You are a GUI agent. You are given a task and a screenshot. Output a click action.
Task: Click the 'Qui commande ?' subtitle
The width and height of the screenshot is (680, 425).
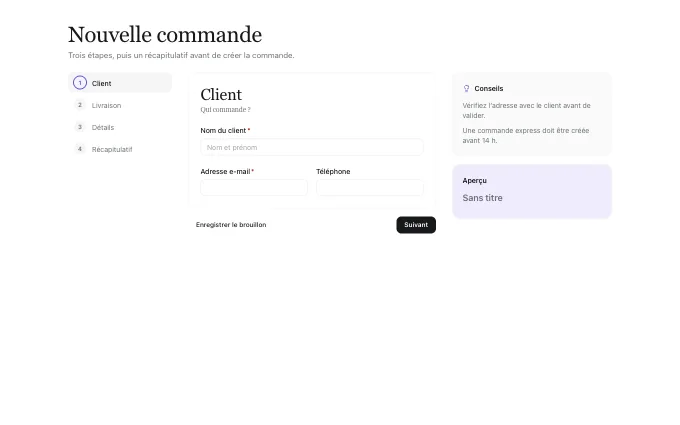coord(225,110)
